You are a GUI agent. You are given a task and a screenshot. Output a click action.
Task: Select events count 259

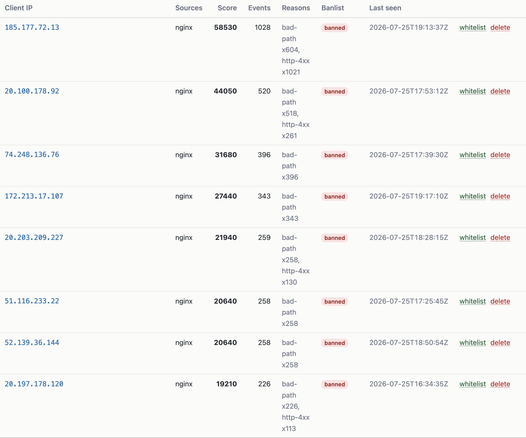click(x=264, y=237)
